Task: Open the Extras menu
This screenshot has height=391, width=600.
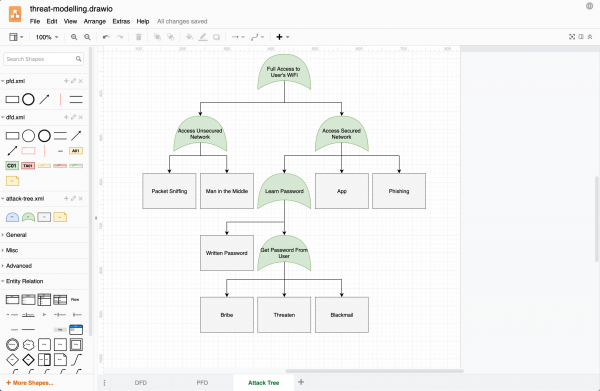Action: 121,21
